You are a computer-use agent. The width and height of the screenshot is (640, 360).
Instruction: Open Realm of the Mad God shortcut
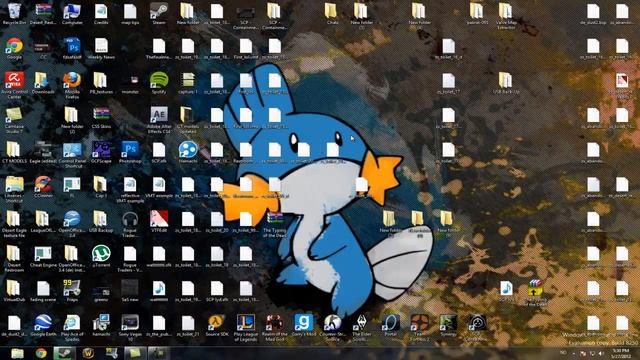pos(275,327)
